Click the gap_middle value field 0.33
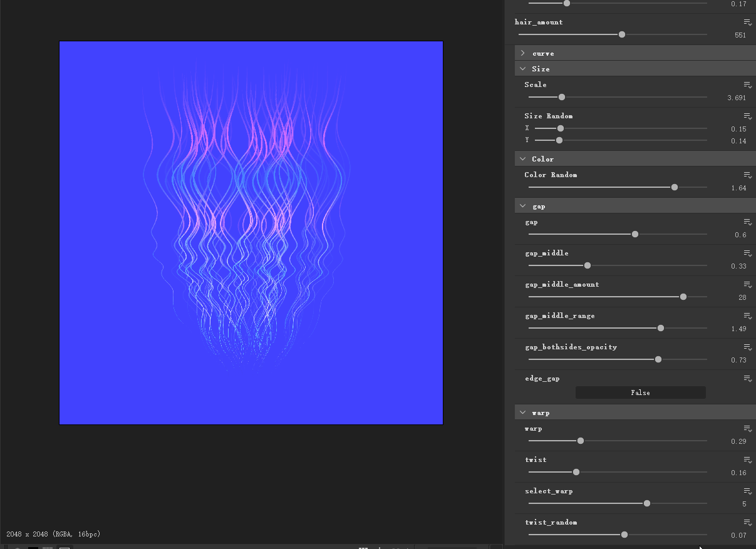The height and width of the screenshot is (549, 756). click(x=738, y=267)
